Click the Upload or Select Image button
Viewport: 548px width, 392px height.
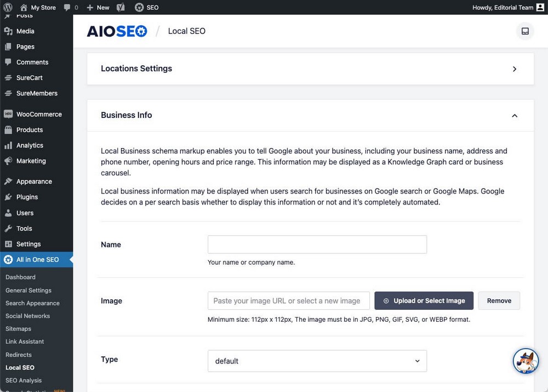tap(424, 300)
